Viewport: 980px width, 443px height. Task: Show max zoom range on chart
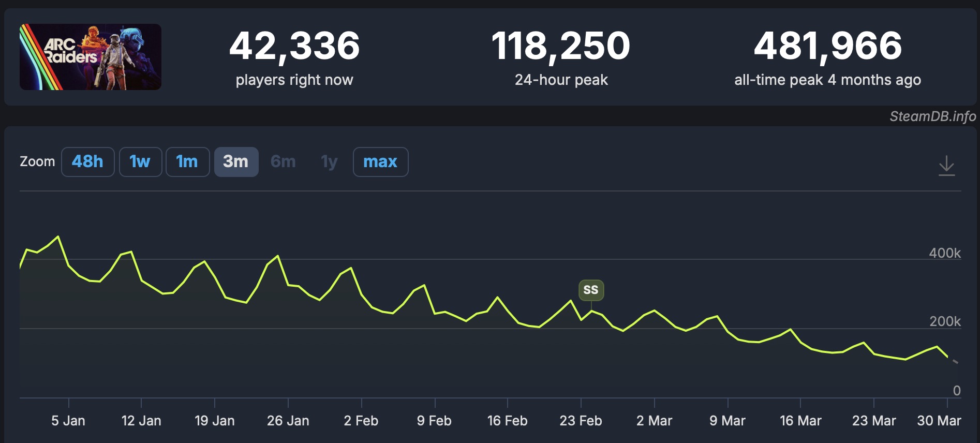click(x=380, y=162)
